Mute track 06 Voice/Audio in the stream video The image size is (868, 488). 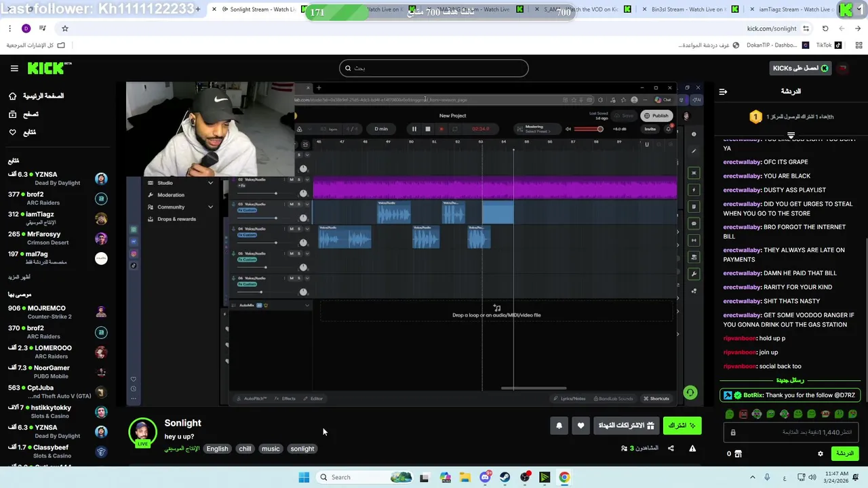[292, 278]
